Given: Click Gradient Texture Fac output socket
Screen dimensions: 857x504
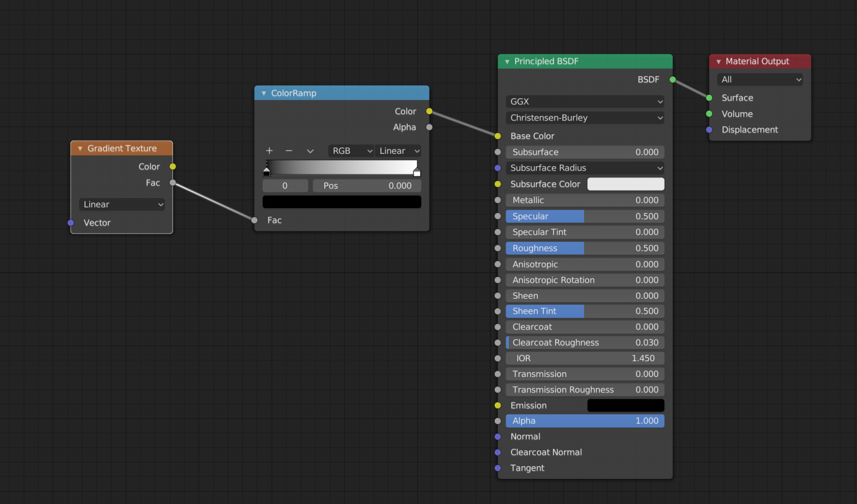Looking at the screenshot, I should 173,183.
